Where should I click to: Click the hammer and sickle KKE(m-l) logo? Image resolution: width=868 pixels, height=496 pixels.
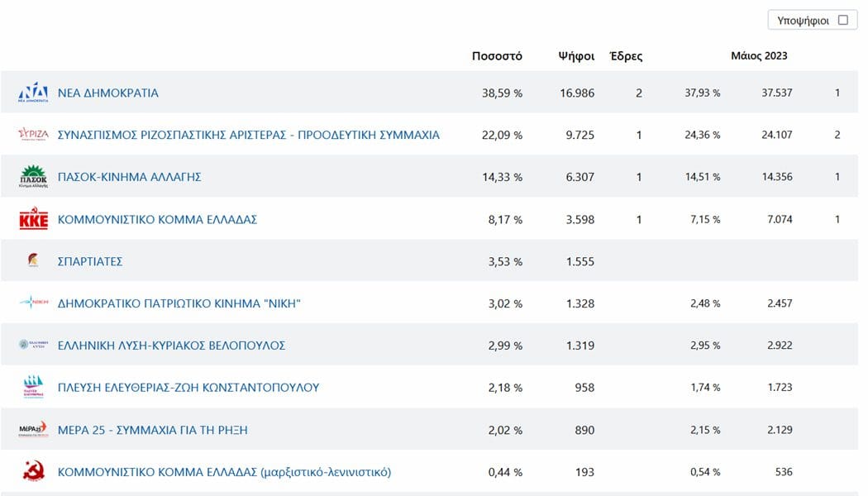pos(33,471)
